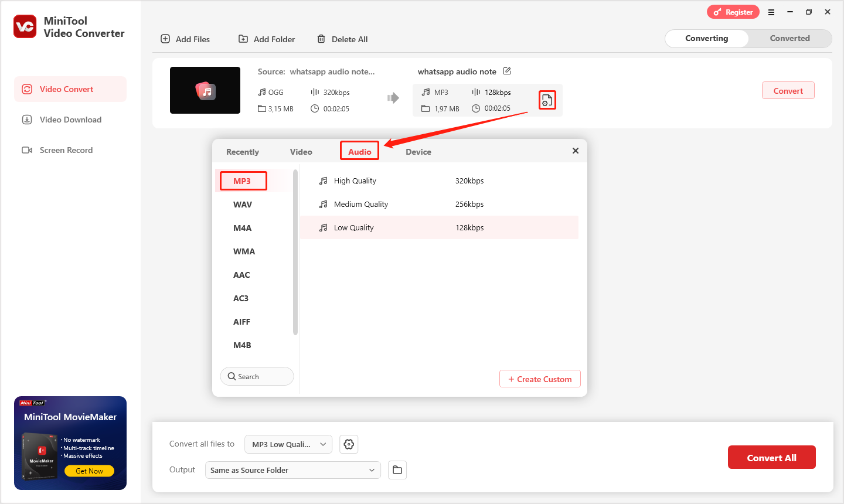Image resolution: width=844 pixels, height=504 pixels.
Task: Select M4A format in the list
Action: click(243, 228)
